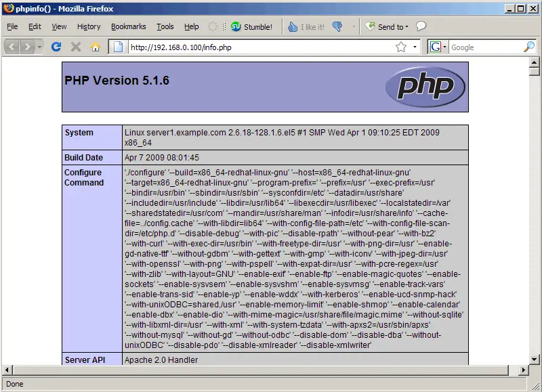Open the Edit menu
The image size is (542, 392).
35,26
